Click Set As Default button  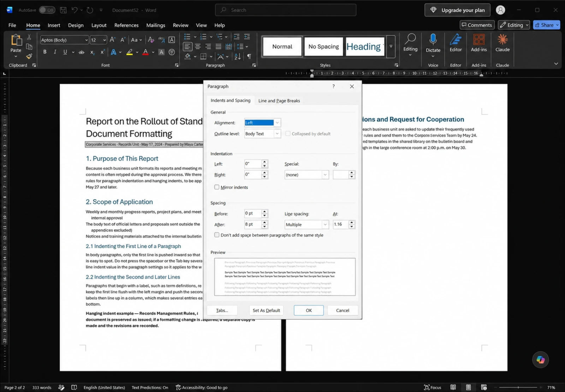(266, 310)
